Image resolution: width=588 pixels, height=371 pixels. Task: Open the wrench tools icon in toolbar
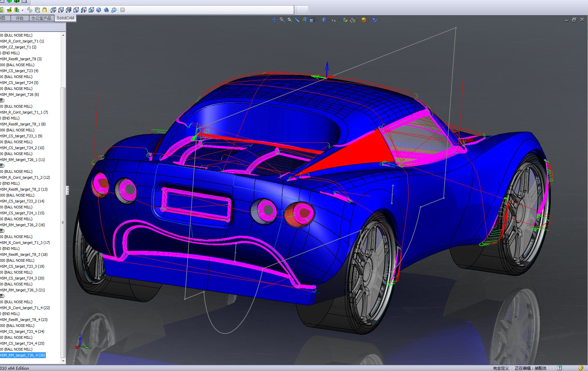click(30, 10)
